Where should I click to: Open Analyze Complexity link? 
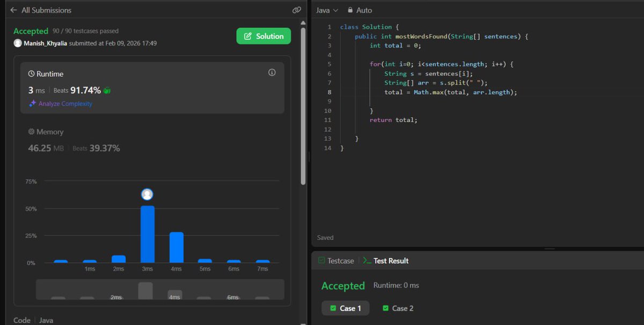click(x=65, y=104)
